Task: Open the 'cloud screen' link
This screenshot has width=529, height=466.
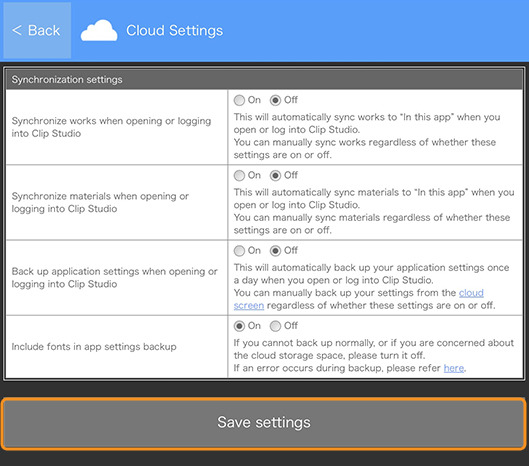Action: coord(471,293)
